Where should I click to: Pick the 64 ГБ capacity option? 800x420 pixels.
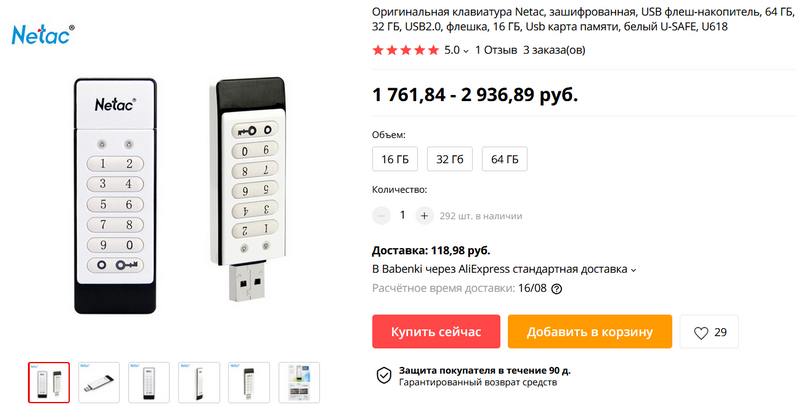click(504, 159)
